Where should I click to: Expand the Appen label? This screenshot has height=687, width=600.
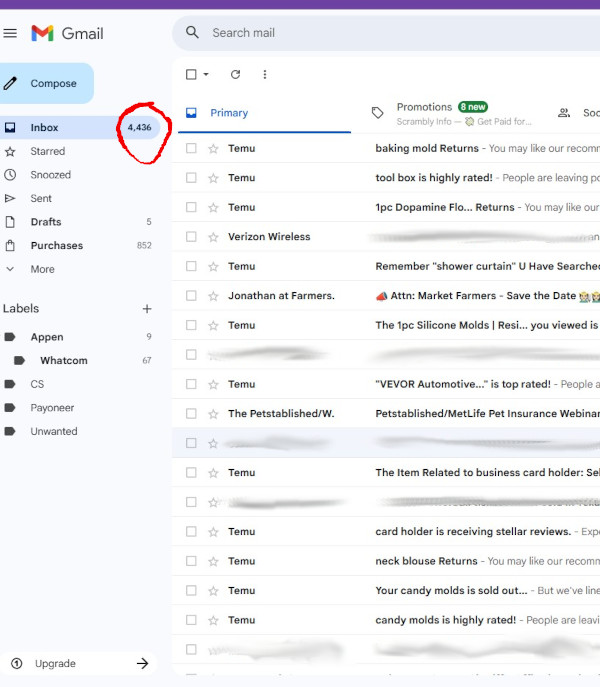[x=10, y=337]
